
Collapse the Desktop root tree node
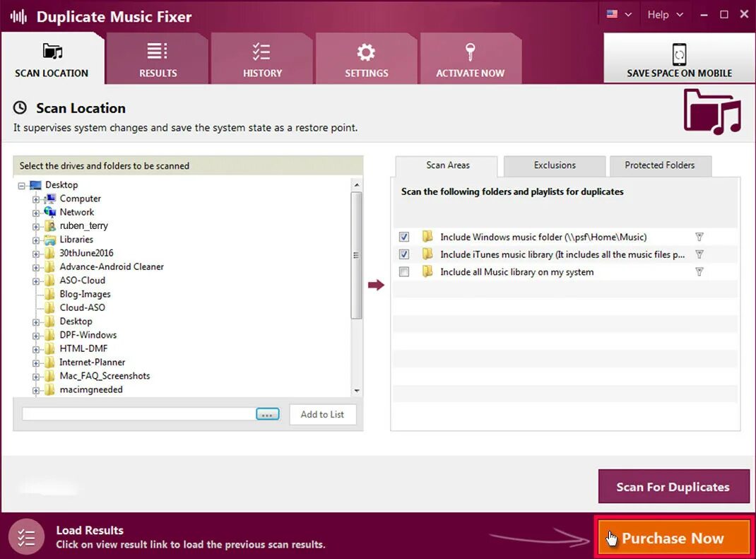21,185
